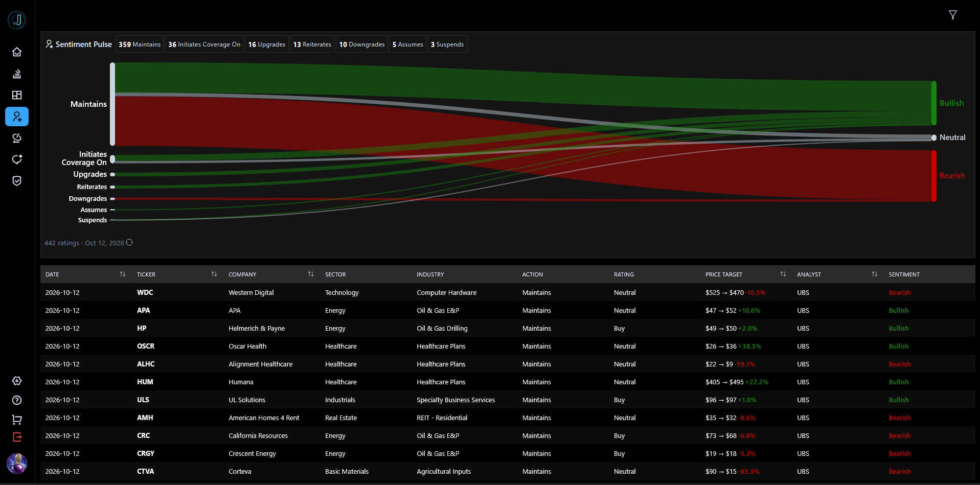
Task: Click the HP ticker cell
Action: 142,328
